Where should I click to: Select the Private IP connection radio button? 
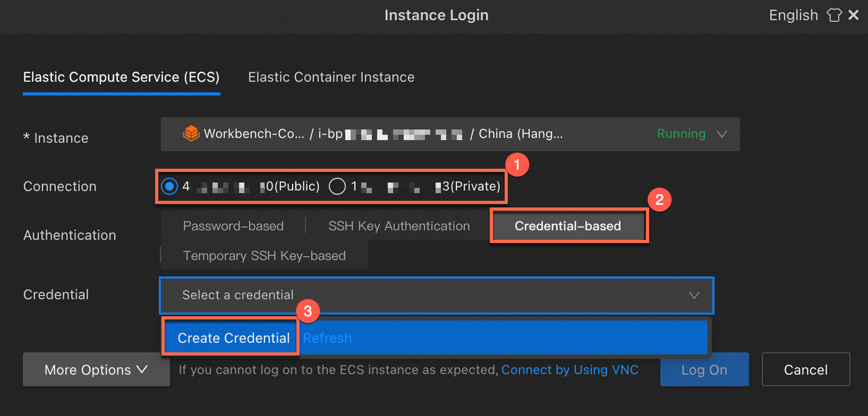(337, 186)
